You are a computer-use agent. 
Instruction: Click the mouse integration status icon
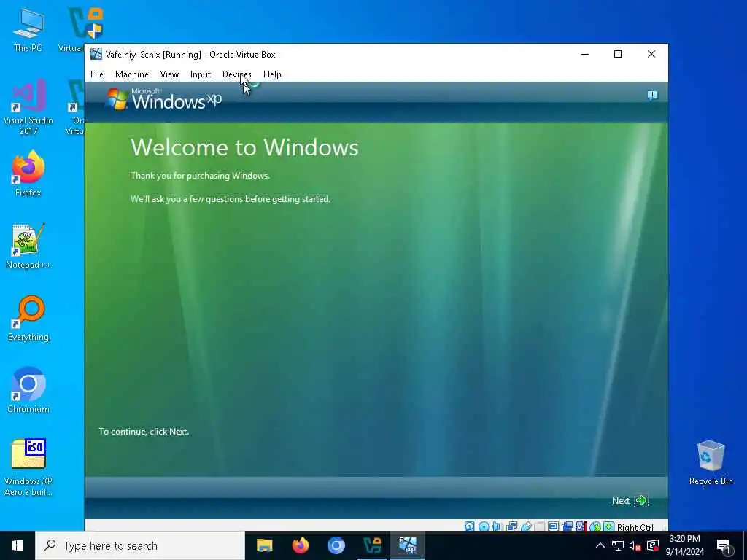click(595, 526)
